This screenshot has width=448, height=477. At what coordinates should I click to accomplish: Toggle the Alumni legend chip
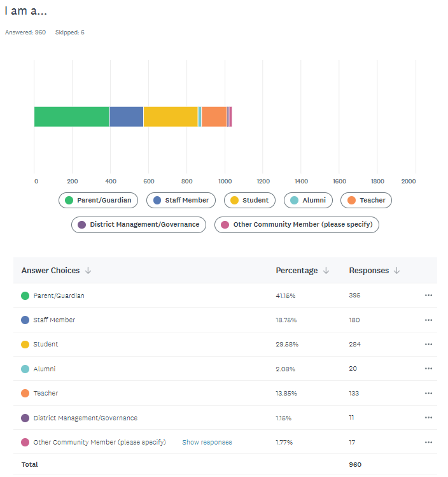[308, 200]
